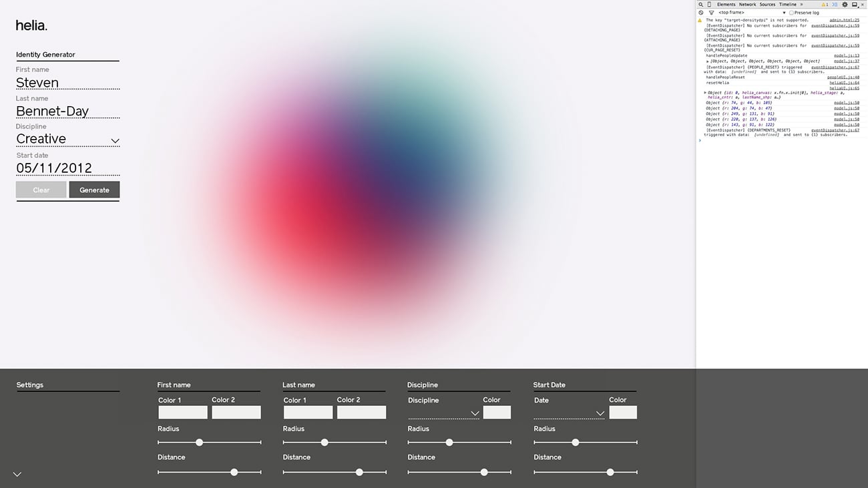Clear console using the no-entry icon

[x=701, y=13]
